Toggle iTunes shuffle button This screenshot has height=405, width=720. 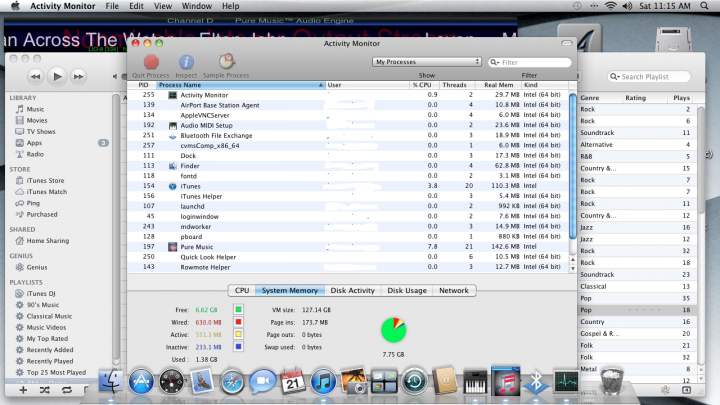45,390
